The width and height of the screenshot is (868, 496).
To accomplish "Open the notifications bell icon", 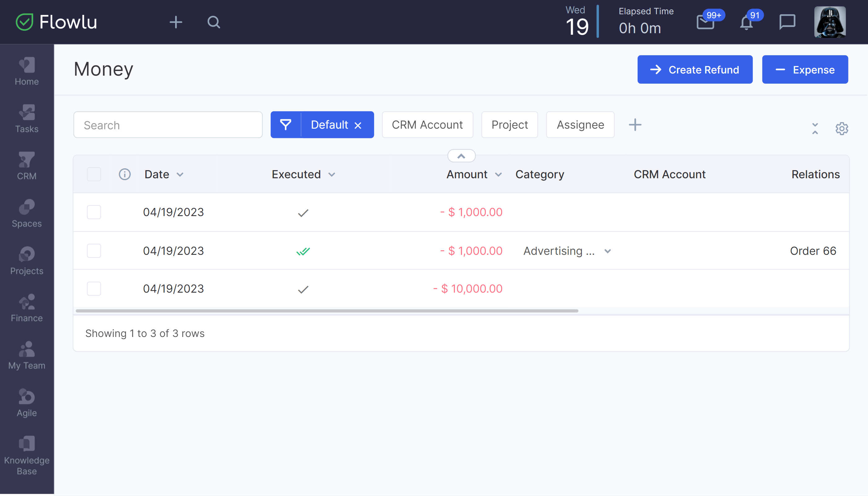I will [x=746, y=23].
